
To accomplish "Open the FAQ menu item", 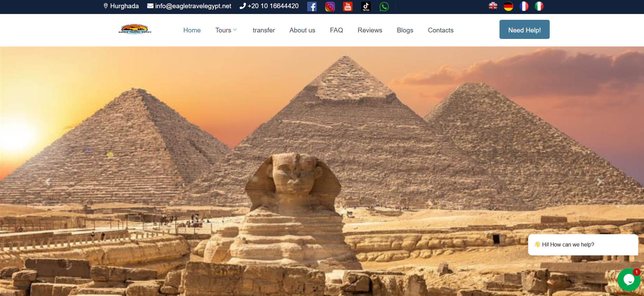I will click(337, 30).
